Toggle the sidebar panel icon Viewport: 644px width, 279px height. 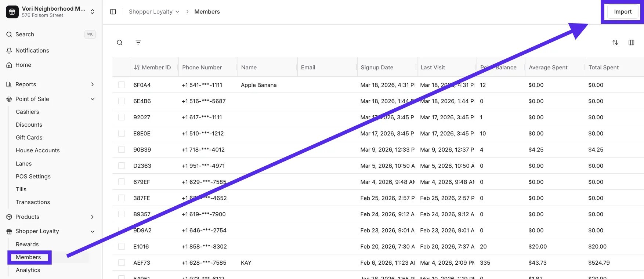[113, 12]
